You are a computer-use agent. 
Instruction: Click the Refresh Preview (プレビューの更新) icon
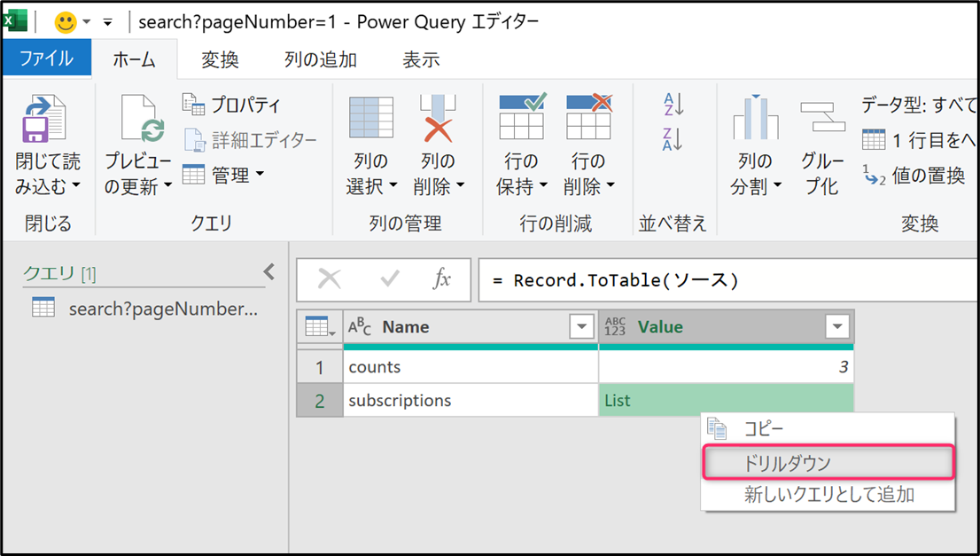pos(144,119)
